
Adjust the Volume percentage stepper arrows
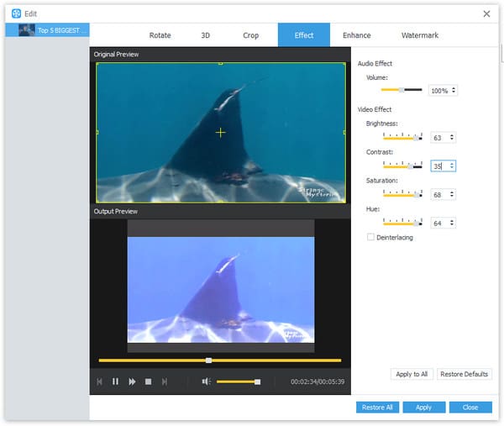pyautogui.click(x=454, y=91)
